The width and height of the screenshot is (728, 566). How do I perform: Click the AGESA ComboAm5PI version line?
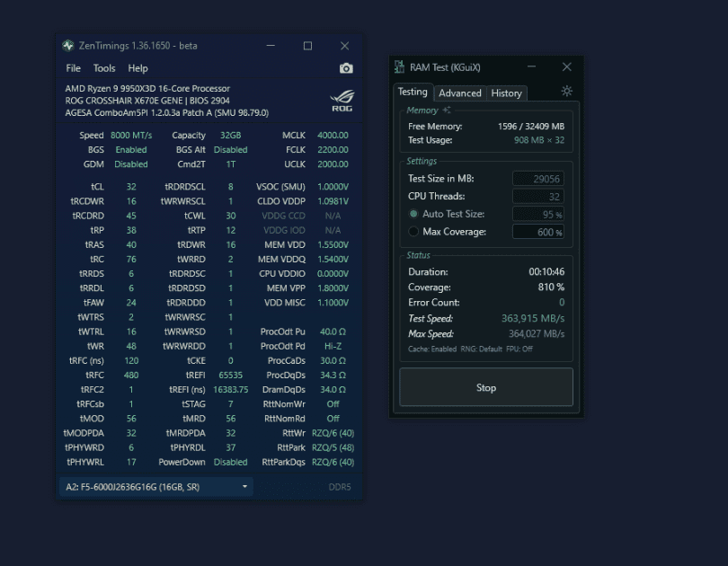click(x=166, y=112)
